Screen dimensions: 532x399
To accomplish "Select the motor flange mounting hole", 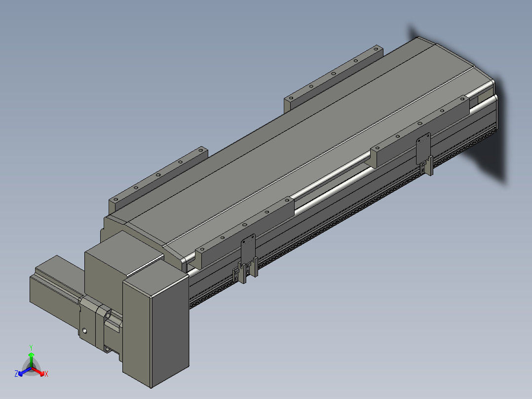I will 84,331.
